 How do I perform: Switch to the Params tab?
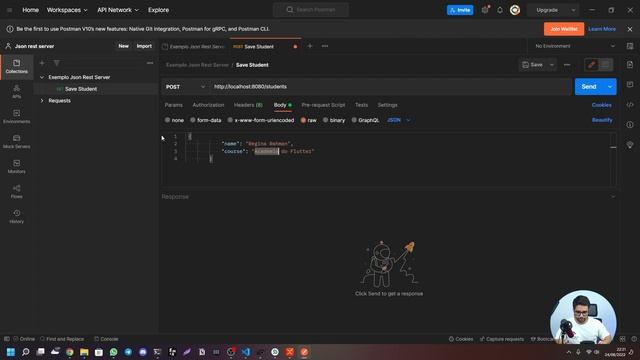pyautogui.click(x=173, y=105)
